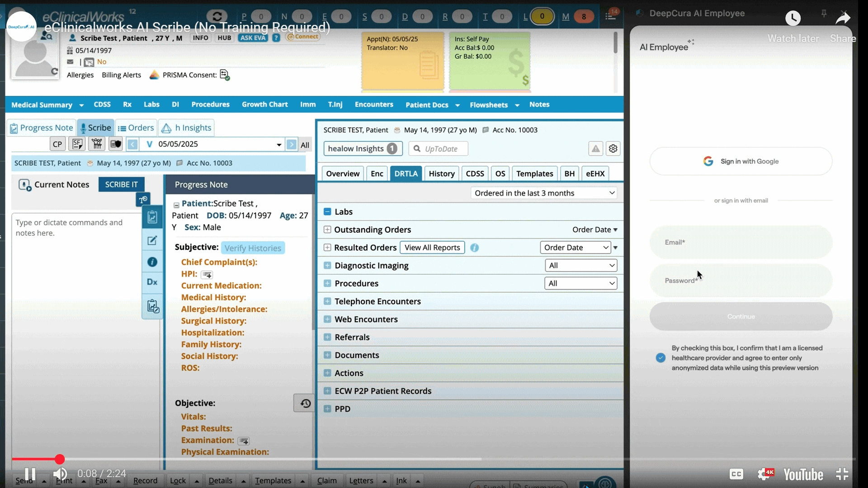Click the YouTube Share arrow icon
Image resolution: width=868 pixels, height=488 pixels.
[843, 18]
